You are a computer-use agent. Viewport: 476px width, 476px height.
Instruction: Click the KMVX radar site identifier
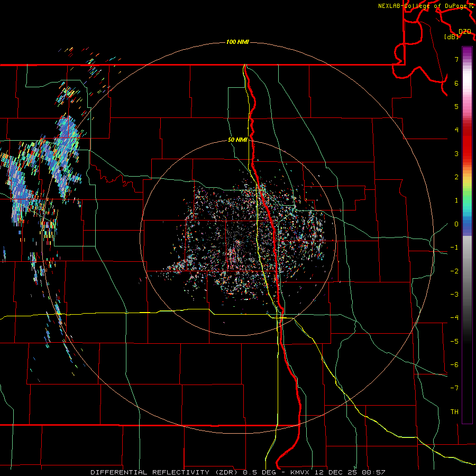(300, 472)
